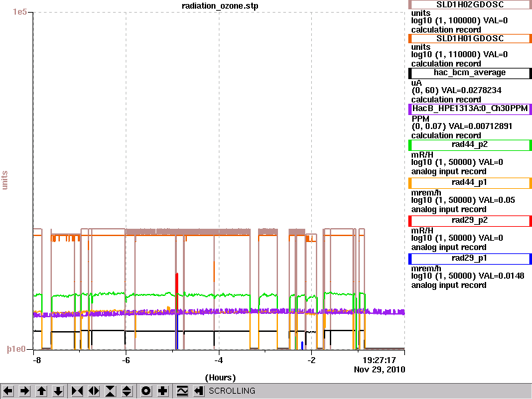
Task: Select the HacB_HPE1313A:0_Ch30PPM legend entry
Action: [470, 109]
